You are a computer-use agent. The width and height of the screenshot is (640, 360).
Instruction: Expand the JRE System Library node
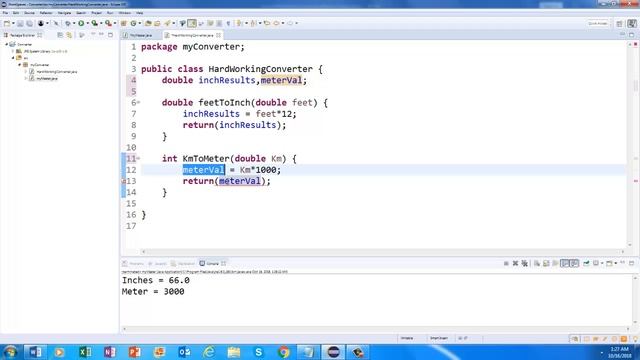pos(13,51)
